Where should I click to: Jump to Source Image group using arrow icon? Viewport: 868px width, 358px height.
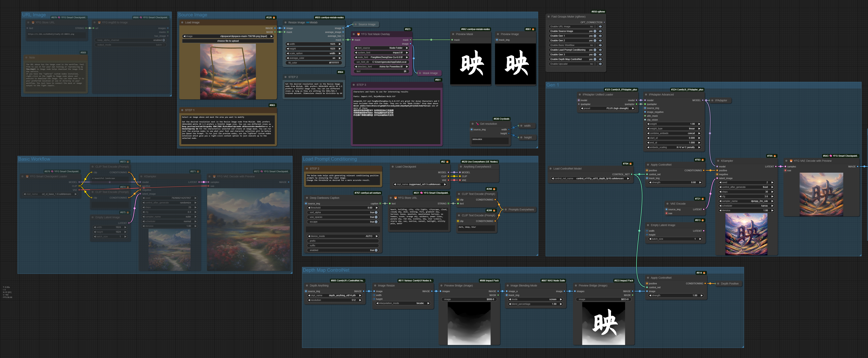pyautogui.click(x=600, y=31)
